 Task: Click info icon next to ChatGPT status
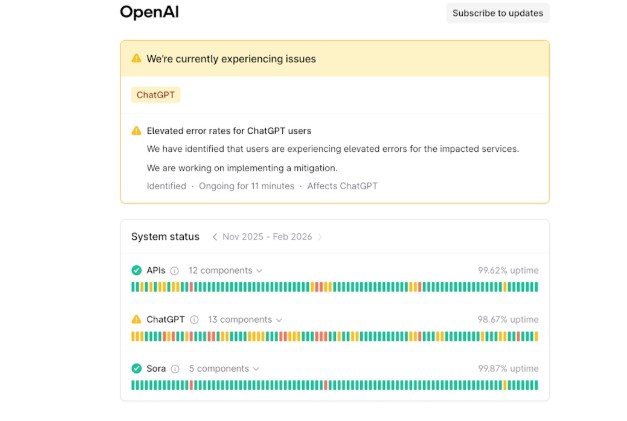[194, 319]
